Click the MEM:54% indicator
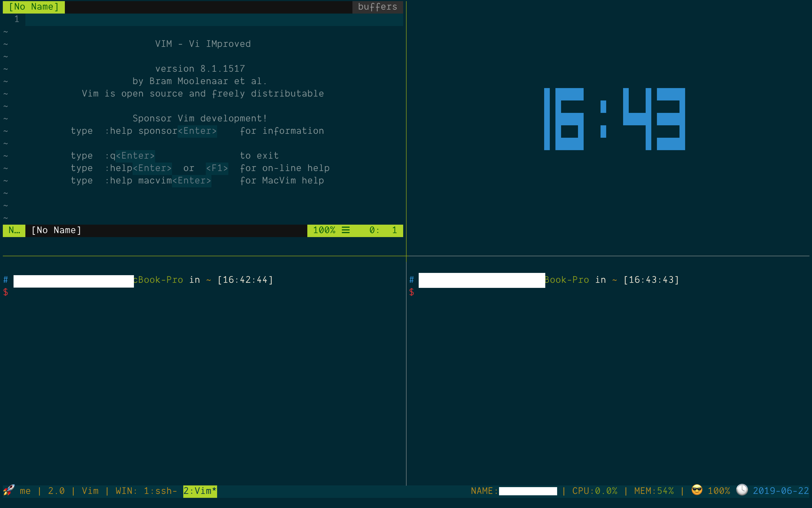 click(x=654, y=491)
